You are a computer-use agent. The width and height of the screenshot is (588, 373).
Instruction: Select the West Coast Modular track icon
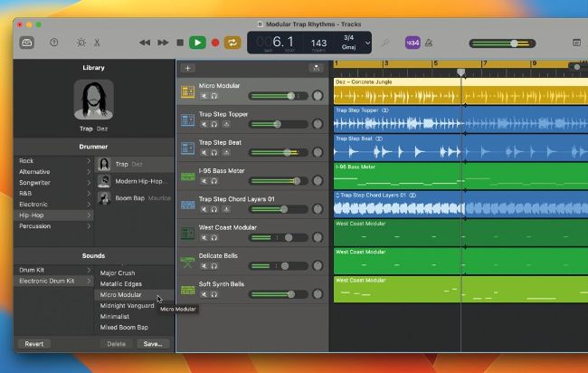tap(187, 233)
